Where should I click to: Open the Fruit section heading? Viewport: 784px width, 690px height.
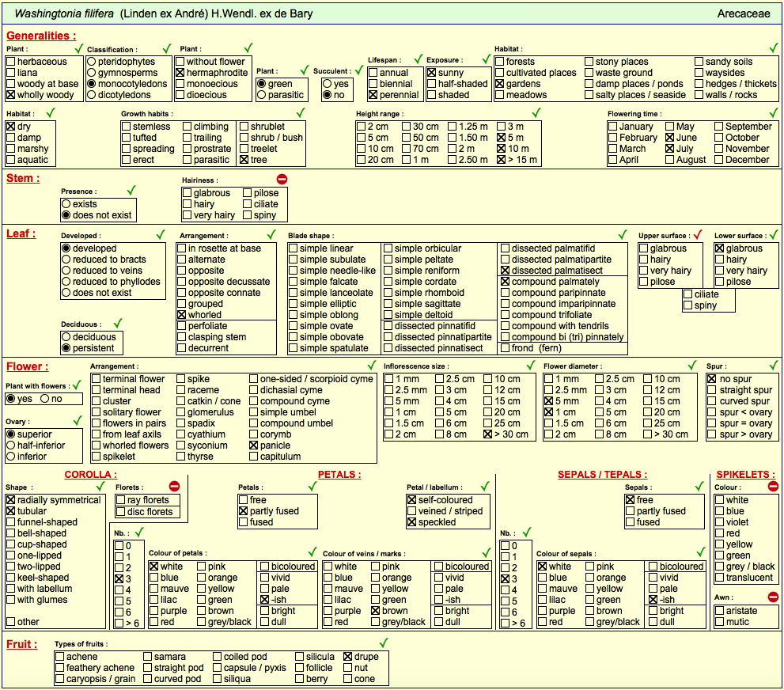coord(22,644)
